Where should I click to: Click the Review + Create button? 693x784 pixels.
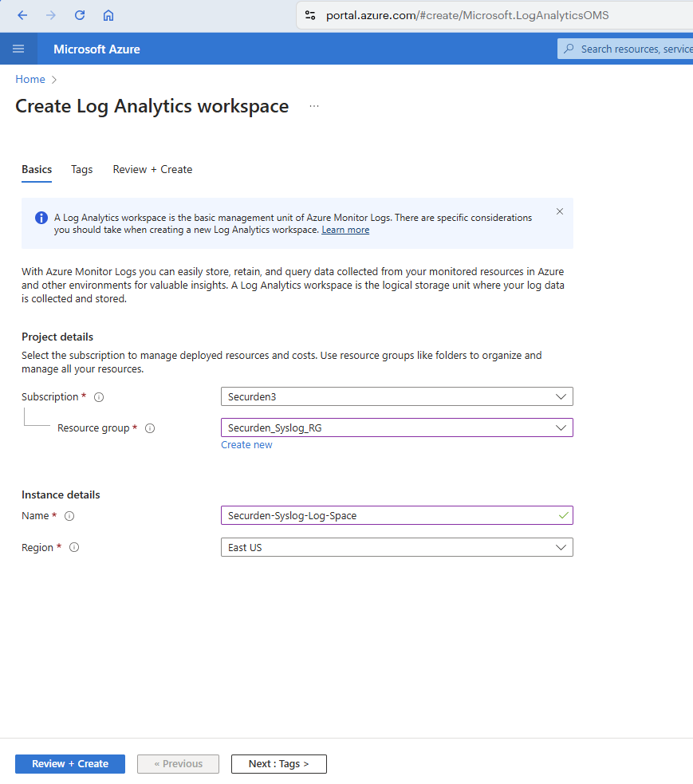click(x=70, y=764)
